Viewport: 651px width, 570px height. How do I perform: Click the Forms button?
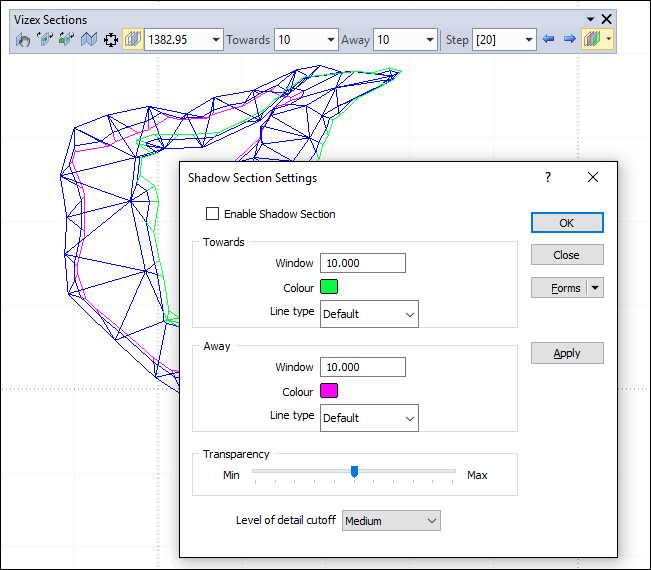click(x=559, y=288)
